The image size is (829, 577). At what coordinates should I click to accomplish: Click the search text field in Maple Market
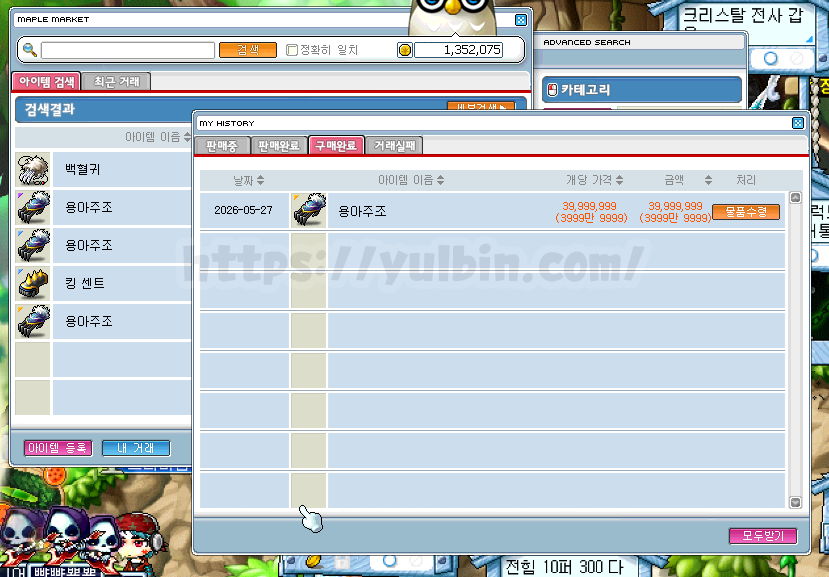pos(128,50)
